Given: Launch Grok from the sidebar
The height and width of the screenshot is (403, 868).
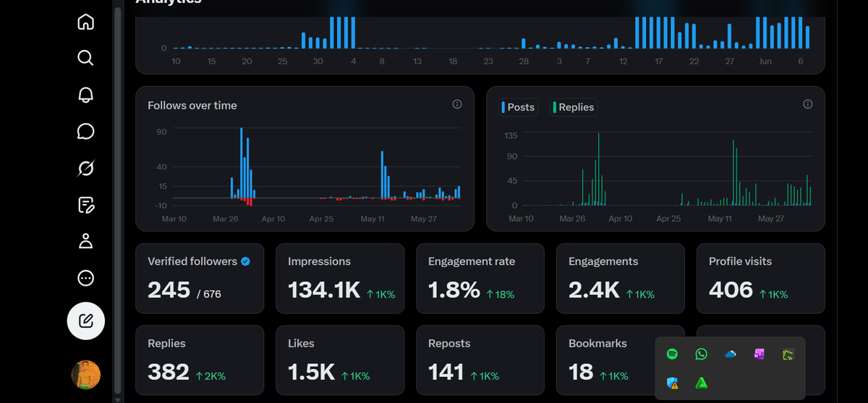Looking at the screenshot, I should pos(85,168).
